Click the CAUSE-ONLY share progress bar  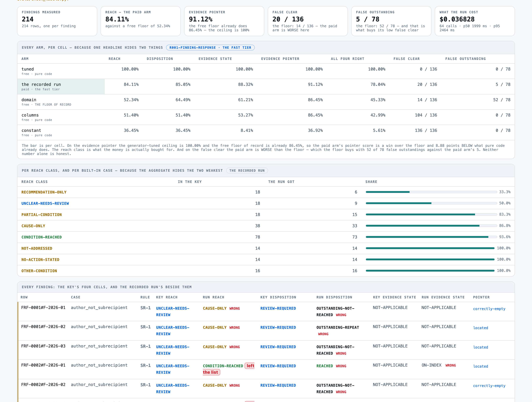pyautogui.click(x=431, y=226)
